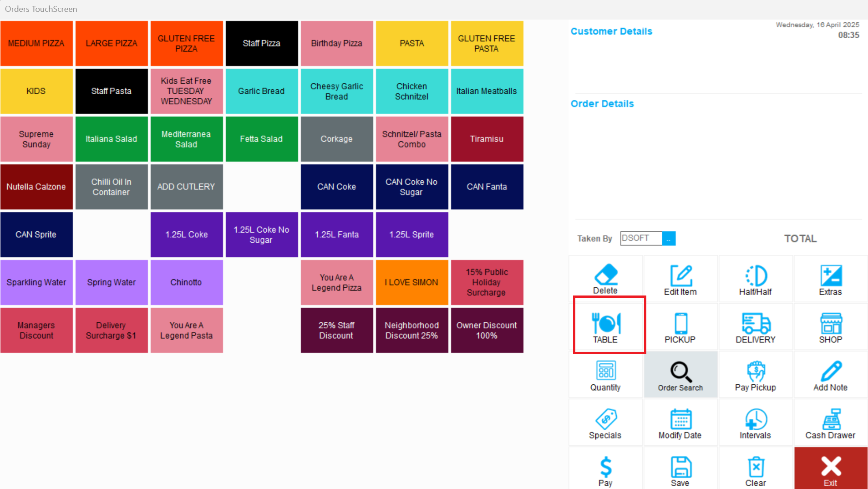Viewport: 868px width, 489px height.
Task: Click the Delete eraser icon
Action: (605, 275)
